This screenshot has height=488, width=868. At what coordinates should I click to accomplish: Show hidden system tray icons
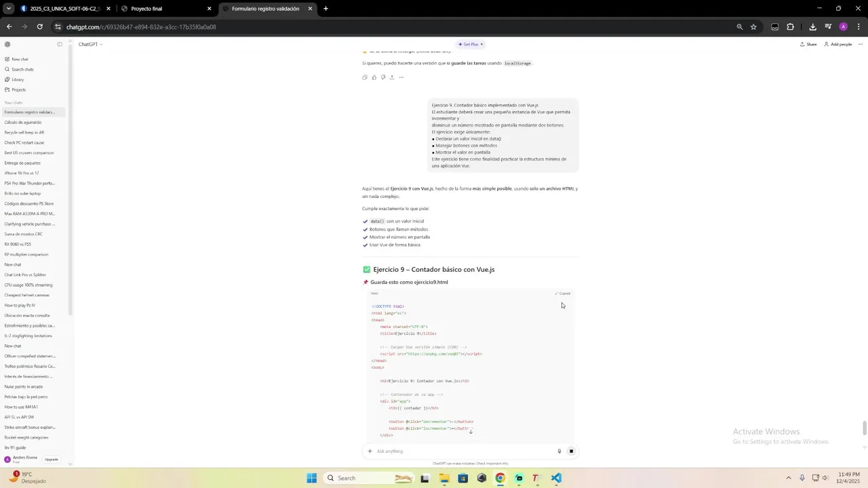tap(789, 478)
